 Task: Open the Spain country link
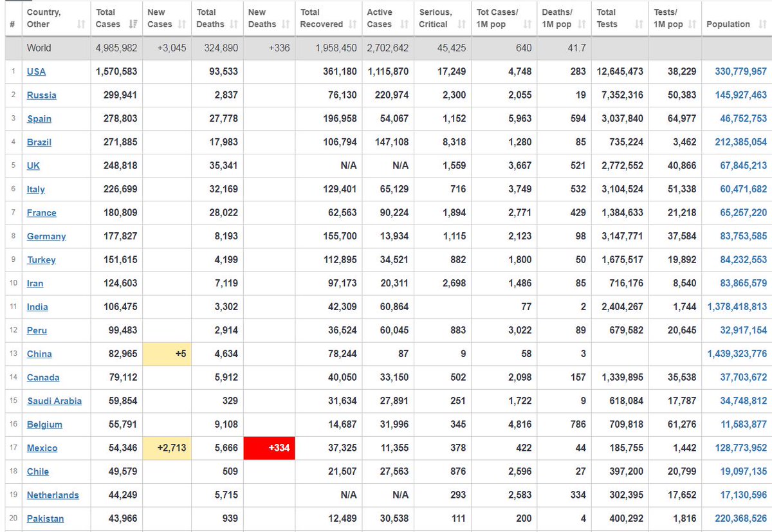point(39,119)
